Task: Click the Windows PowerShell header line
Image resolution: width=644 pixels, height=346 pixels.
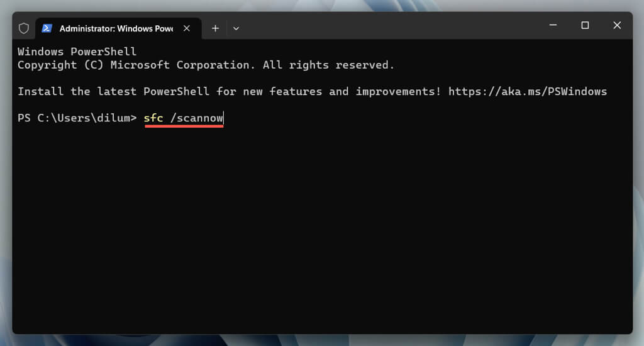Action: [x=77, y=52]
